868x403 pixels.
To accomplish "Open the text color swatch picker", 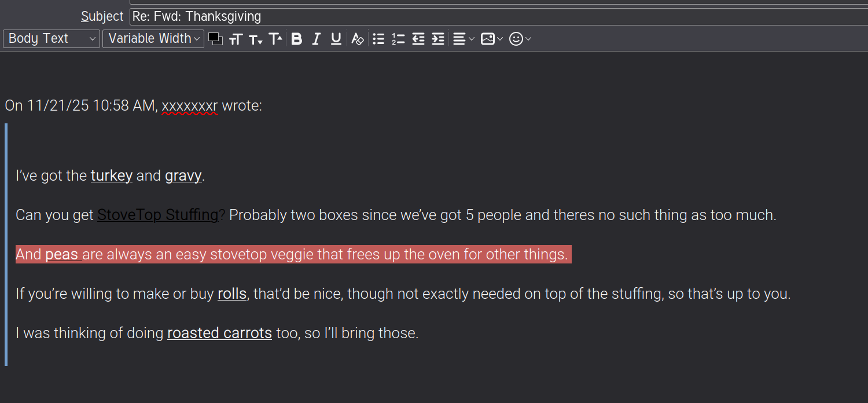I will (216, 39).
